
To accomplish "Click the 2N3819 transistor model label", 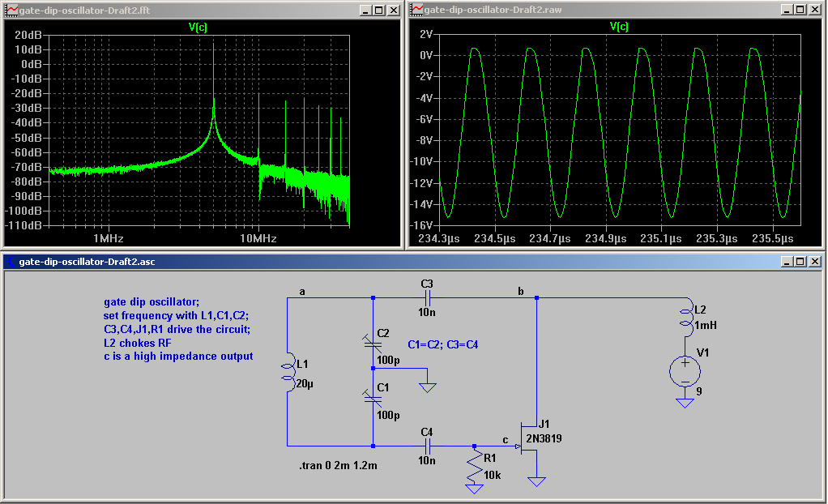I will click(544, 438).
